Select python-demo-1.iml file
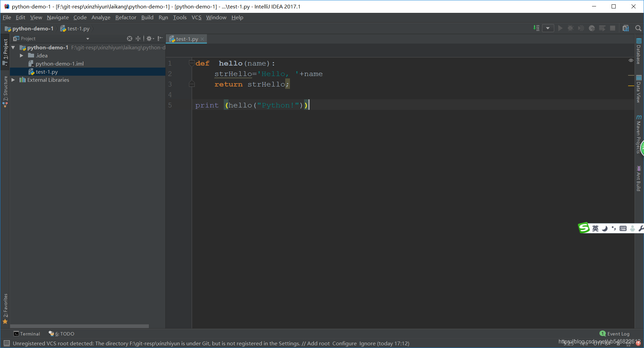644x348 pixels. pyautogui.click(x=60, y=64)
